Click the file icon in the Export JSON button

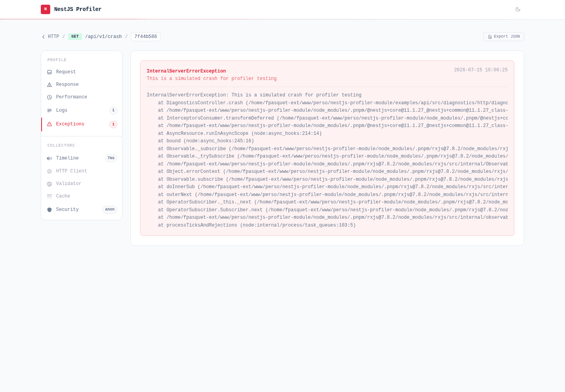pos(490,37)
